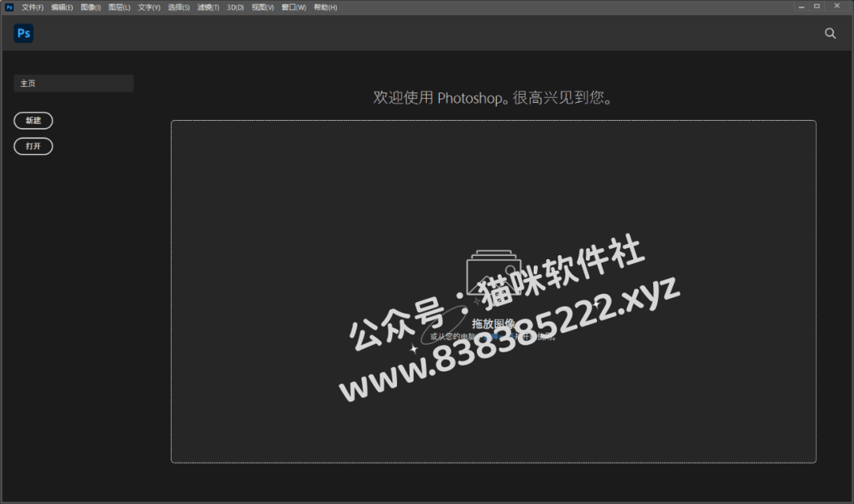Open the 选择(S) menu

pyautogui.click(x=179, y=8)
